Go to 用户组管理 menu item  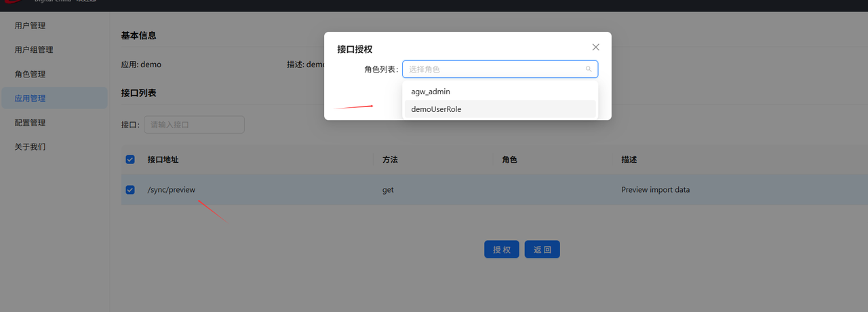pos(34,50)
